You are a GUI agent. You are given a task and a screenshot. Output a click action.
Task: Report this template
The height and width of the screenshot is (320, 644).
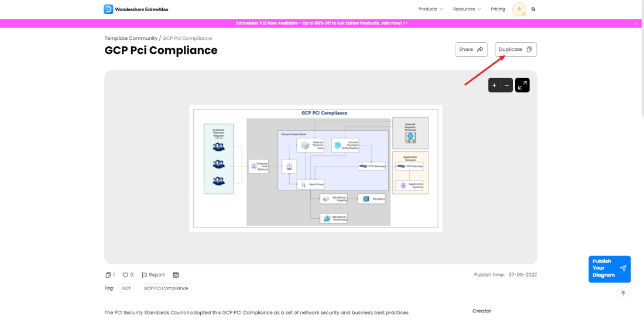click(x=153, y=275)
